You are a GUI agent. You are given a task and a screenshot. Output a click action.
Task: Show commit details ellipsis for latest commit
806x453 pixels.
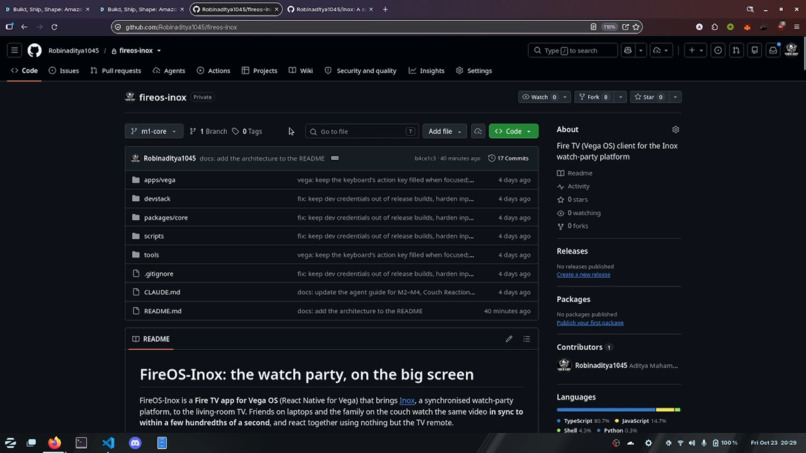coord(335,158)
